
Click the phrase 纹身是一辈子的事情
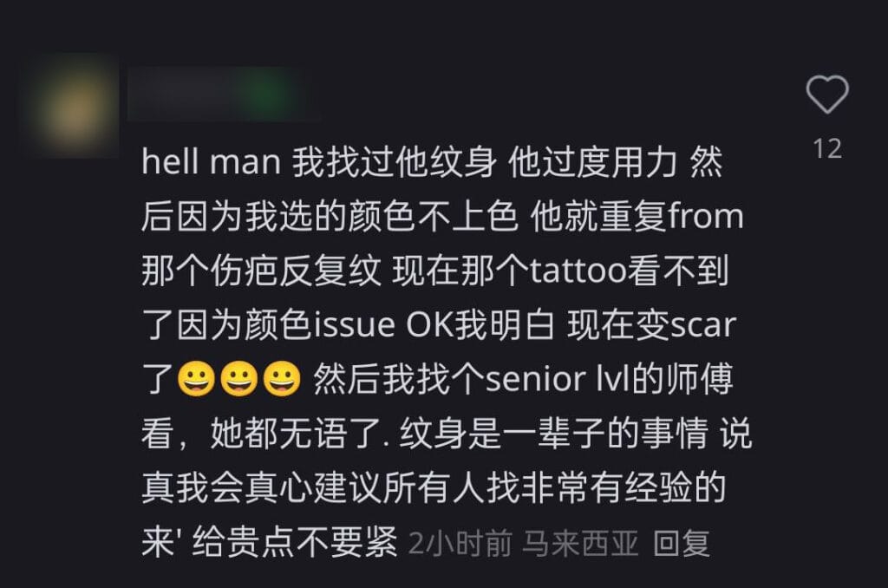click(x=554, y=434)
